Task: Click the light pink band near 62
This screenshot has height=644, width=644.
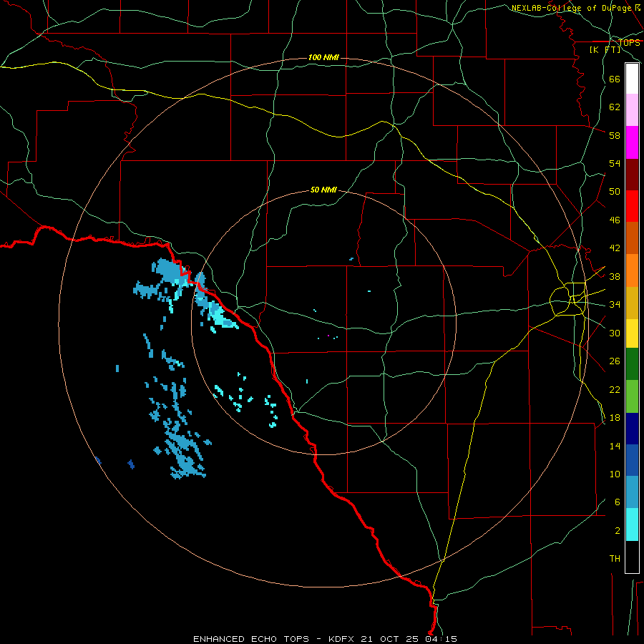Action: pyautogui.click(x=632, y=110)
